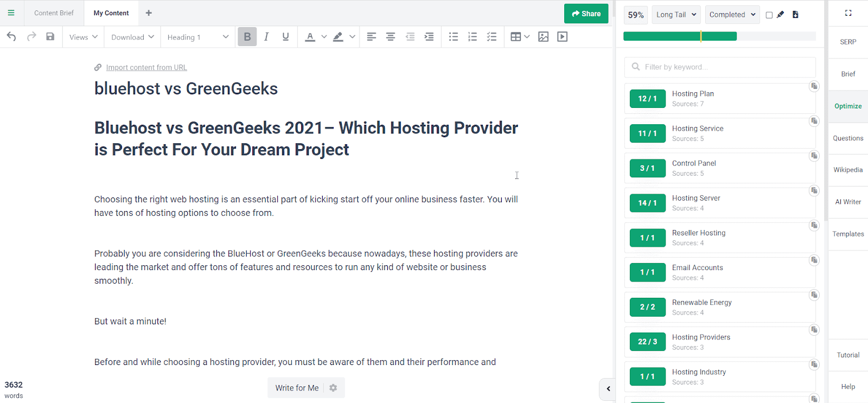
Task: Insert an image
Action: (x=543, y=37)
